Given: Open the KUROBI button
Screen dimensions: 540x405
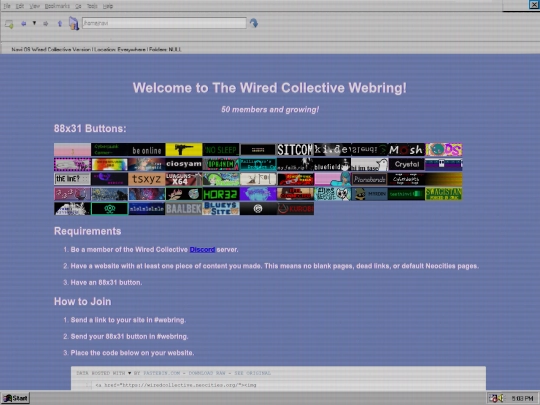Looking at the screenshot, I should point(295,209).
